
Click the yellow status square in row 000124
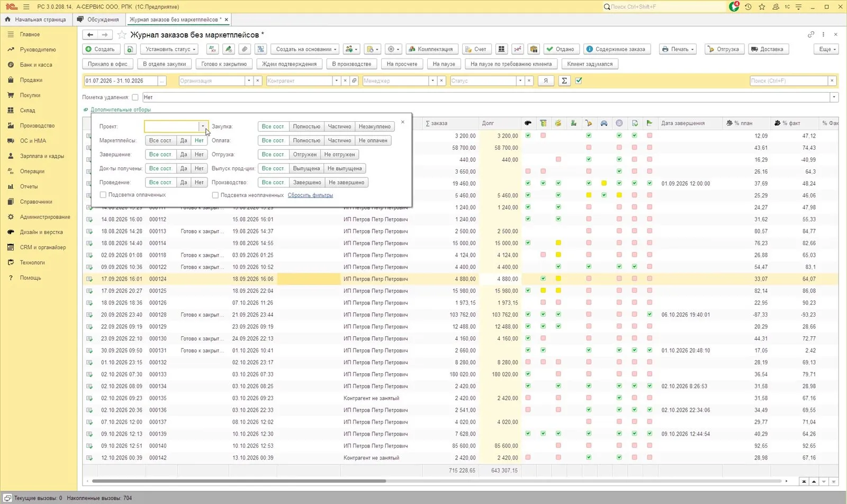click(x=558, y=279)
